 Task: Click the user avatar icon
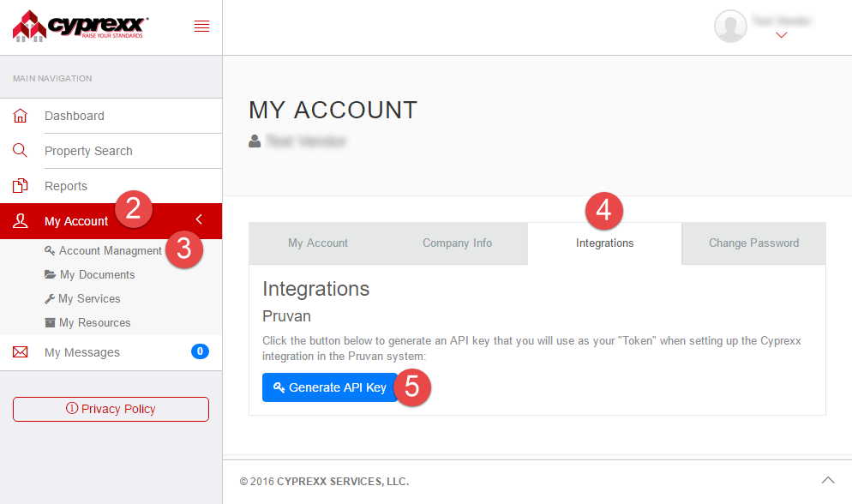[x=730, y=27]
